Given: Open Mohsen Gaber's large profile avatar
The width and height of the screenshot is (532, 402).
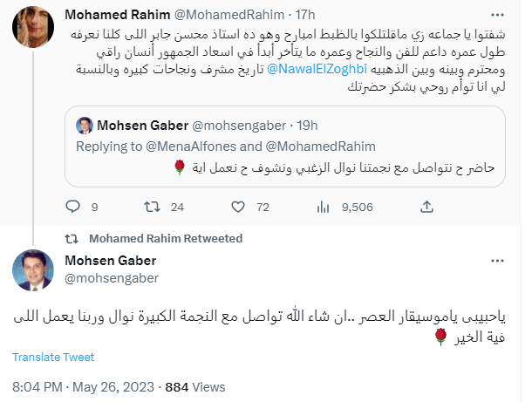Looking at the screenshot, I should tap(35, 270).
